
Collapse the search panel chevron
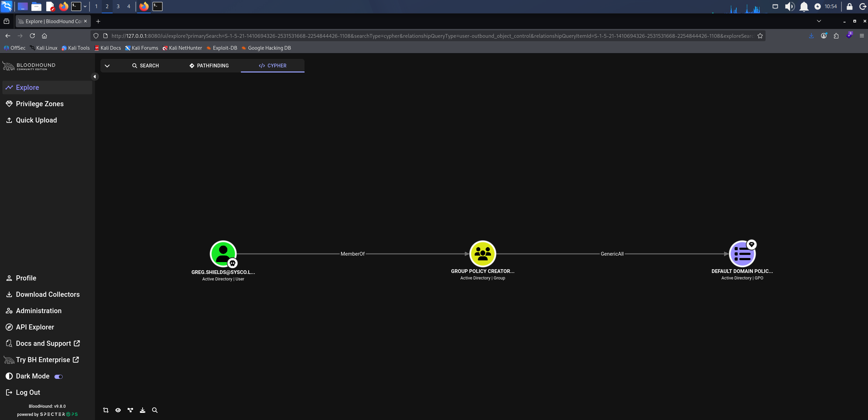(x=107, y=66)
